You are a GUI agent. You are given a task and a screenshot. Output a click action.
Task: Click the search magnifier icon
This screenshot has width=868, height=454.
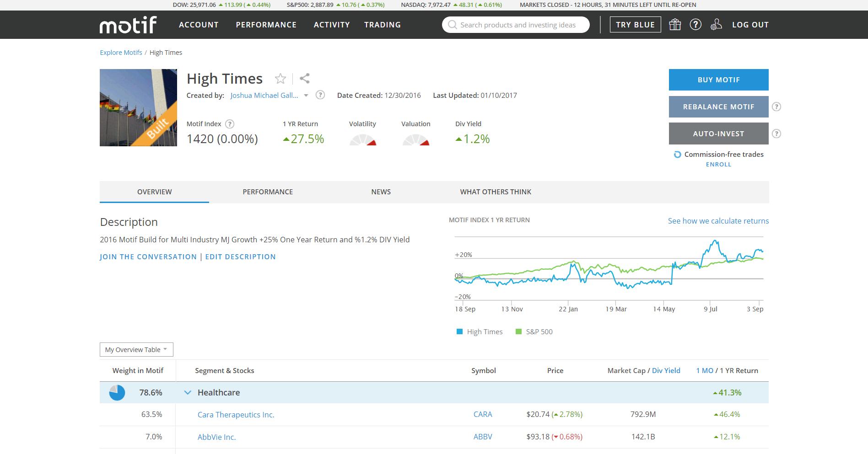click(x=453, y=25)
